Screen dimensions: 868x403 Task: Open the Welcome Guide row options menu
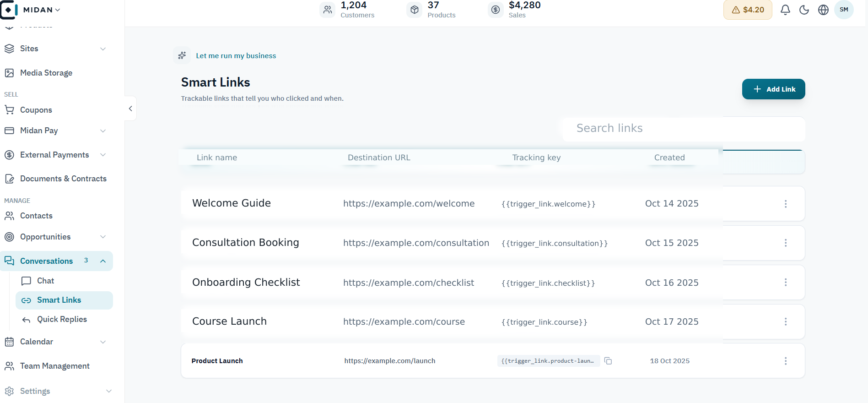point(786,204)
